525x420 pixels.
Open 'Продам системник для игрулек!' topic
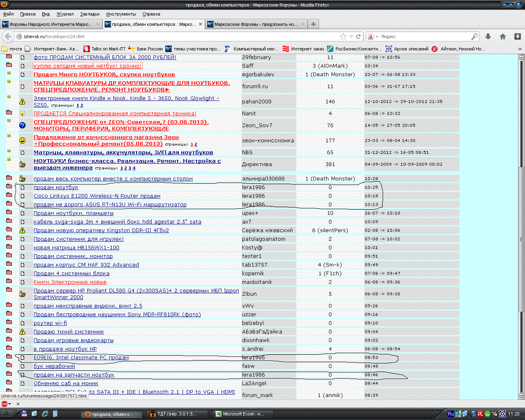coord(78,239)
